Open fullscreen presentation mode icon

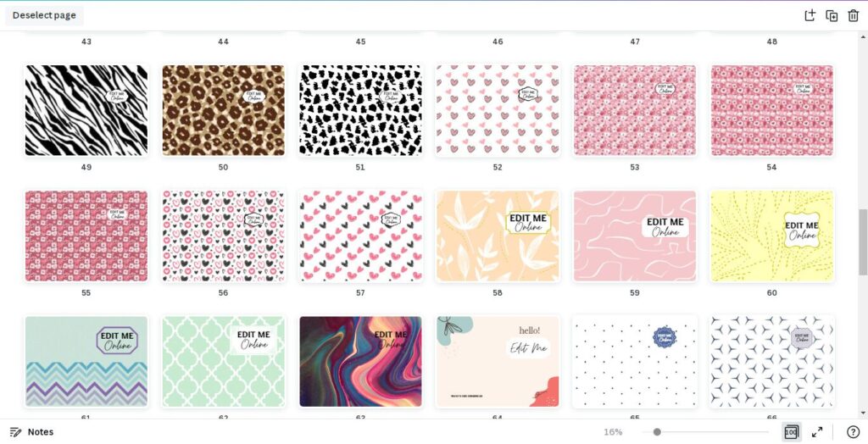[817, 432]
